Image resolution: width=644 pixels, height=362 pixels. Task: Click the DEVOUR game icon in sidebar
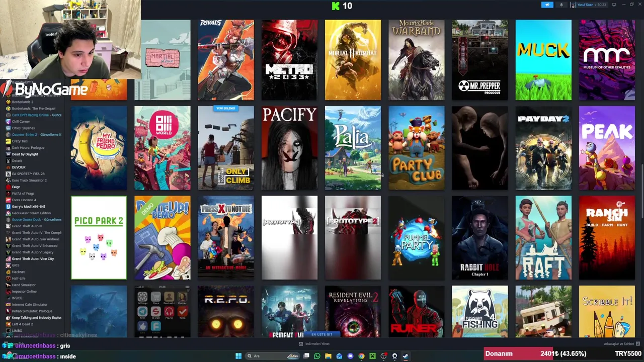pyautogui.click(x=8, y=167)
